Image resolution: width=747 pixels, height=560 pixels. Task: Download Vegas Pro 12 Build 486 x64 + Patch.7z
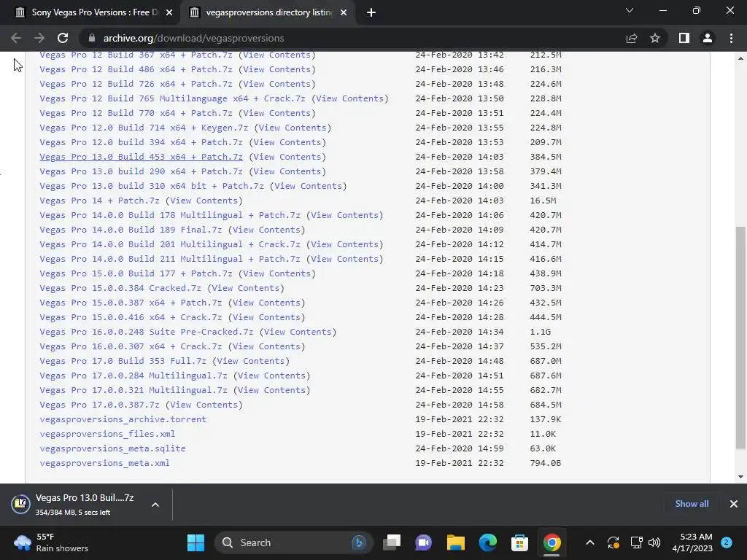(x=136, y=69)
